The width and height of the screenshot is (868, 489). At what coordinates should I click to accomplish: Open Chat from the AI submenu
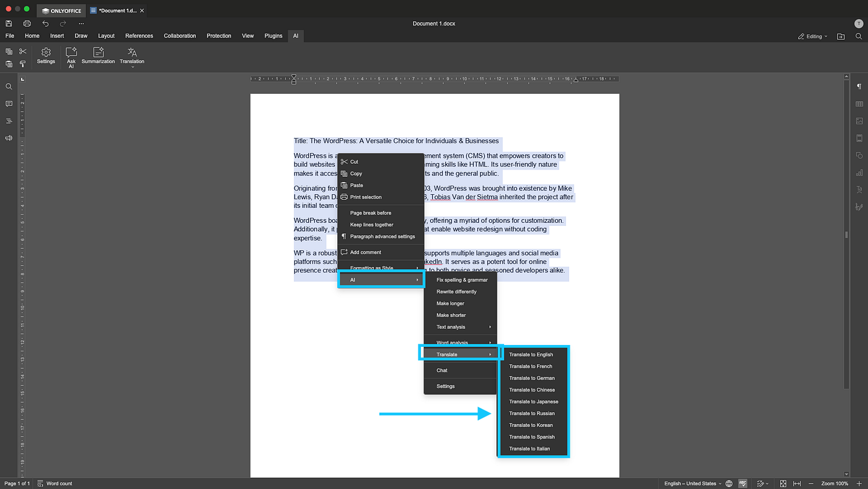click(x=460, y=370)
